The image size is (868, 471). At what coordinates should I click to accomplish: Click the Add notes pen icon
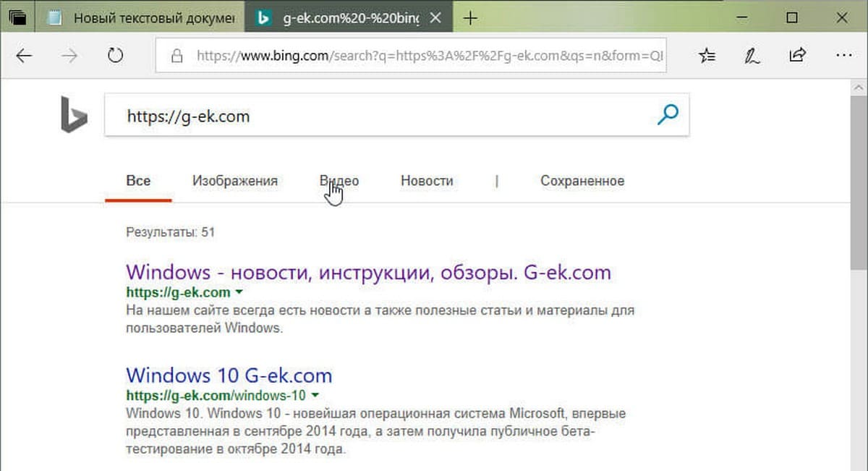[x=753, y=56]
